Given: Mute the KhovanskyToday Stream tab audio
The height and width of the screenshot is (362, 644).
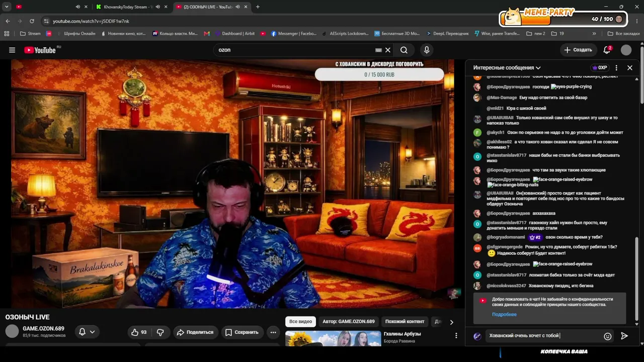Looking at the screenshot, I should click(x=158, y=7).
